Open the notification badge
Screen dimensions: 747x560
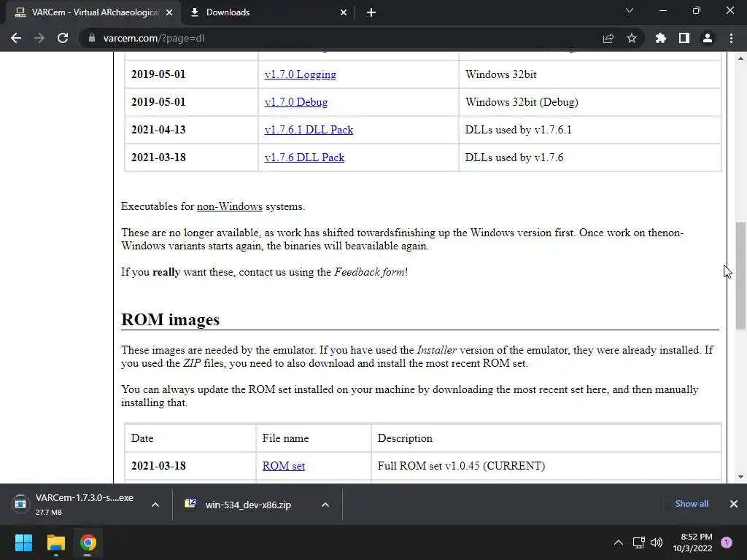click(727, 542)
